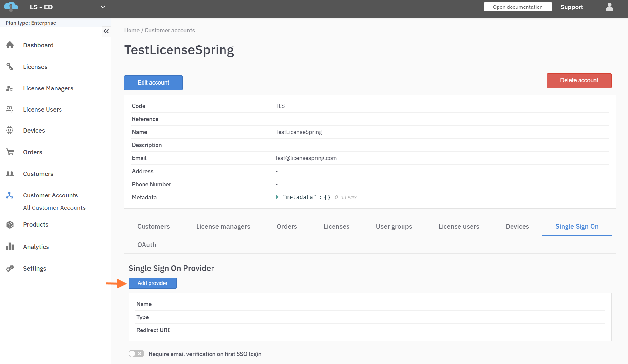Screen dimensions: 628x364
Task: Collapse the sidebar with double chevron
Action: point(106,31)
